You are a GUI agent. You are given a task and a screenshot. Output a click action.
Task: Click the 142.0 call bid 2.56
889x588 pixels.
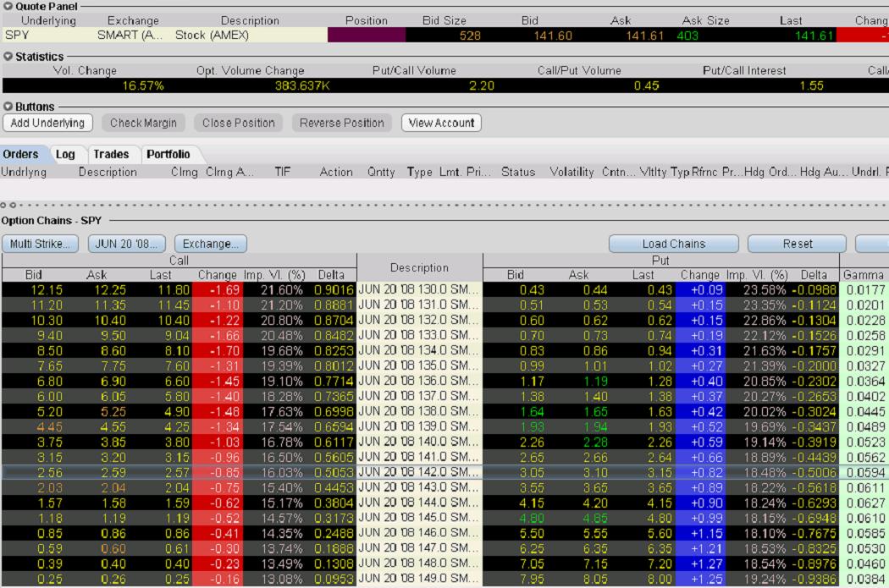pyautogui.click(x=50, y=472)
